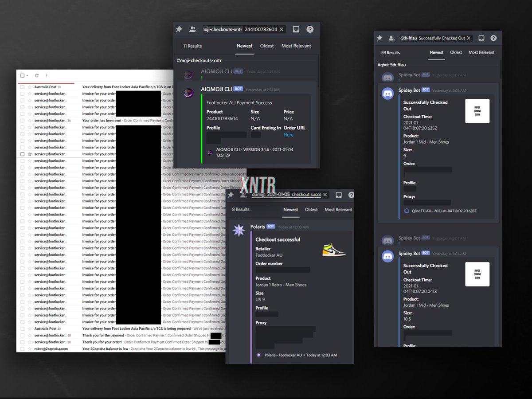This screenshot has height=399, width=532.
Task: Refresh the Gmail inbox
Action: point(37,76)
